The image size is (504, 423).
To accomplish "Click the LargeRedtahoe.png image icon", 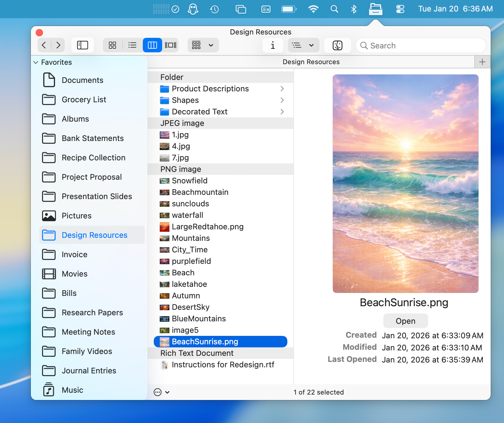I will (x=165, y=227).
